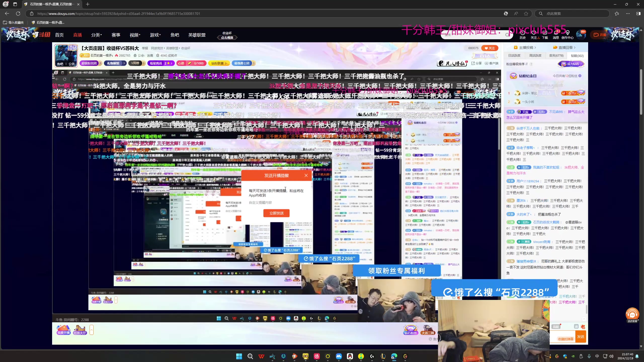Open the 创作中心 creator center icon
Image resolution: width=644 pixels, height=362 pixels.
[568, 35]
